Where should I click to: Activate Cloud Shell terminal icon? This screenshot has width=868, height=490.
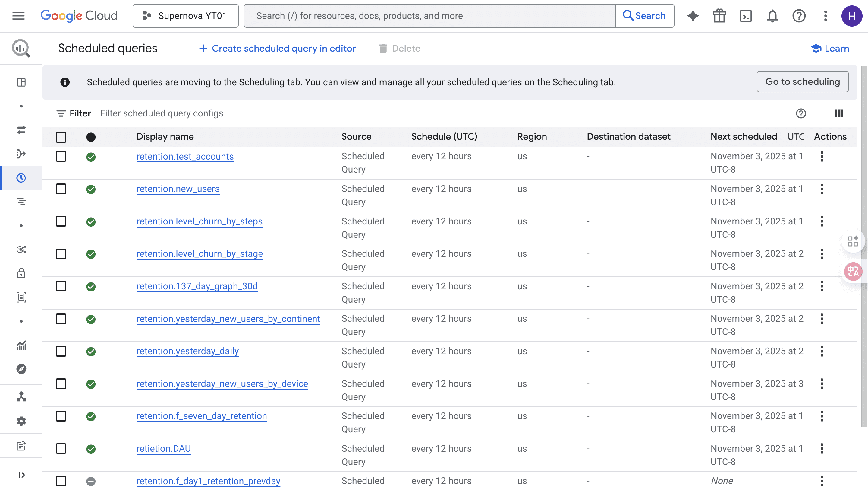tap(746, 16)
